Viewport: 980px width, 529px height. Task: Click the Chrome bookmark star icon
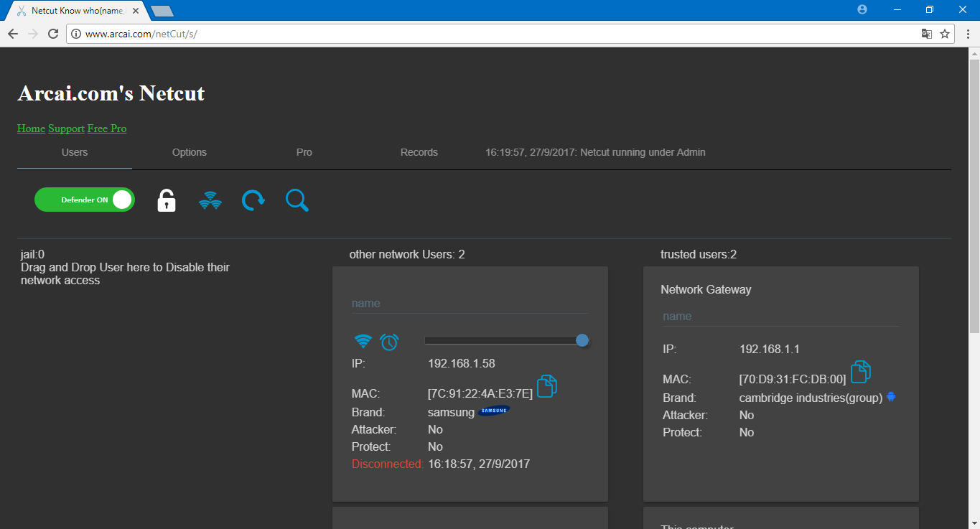coord(945,34)
